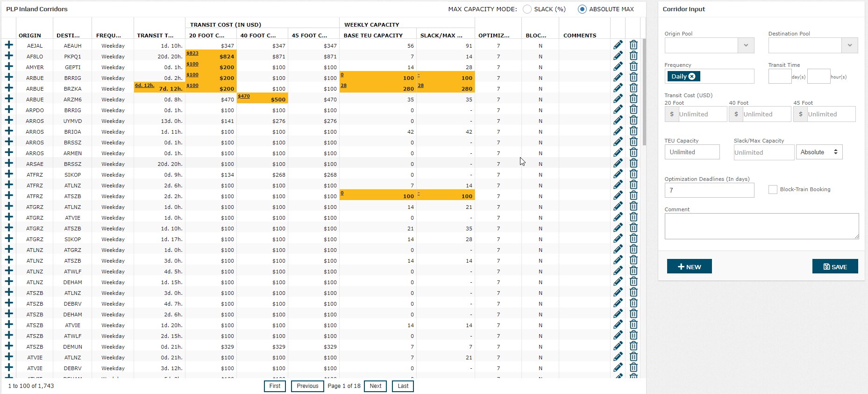Sort by the Origin column header
Screen dimensions: 868x394
[30, 36]
